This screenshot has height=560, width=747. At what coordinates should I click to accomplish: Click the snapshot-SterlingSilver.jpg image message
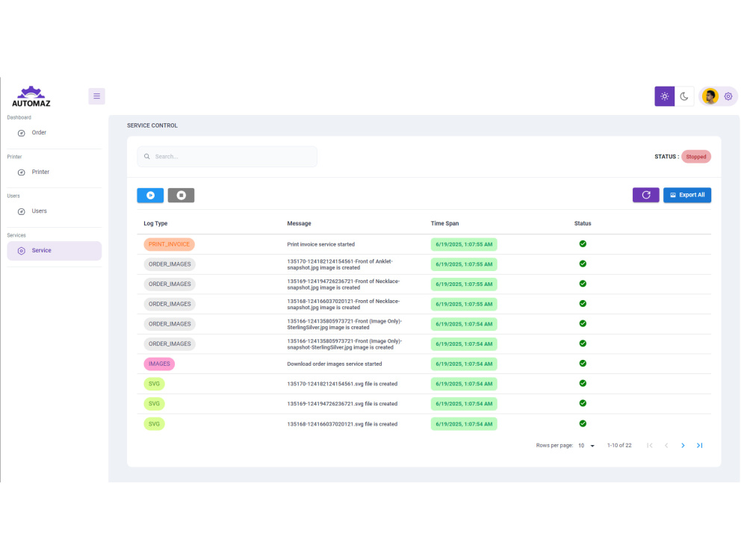[344, 344]
